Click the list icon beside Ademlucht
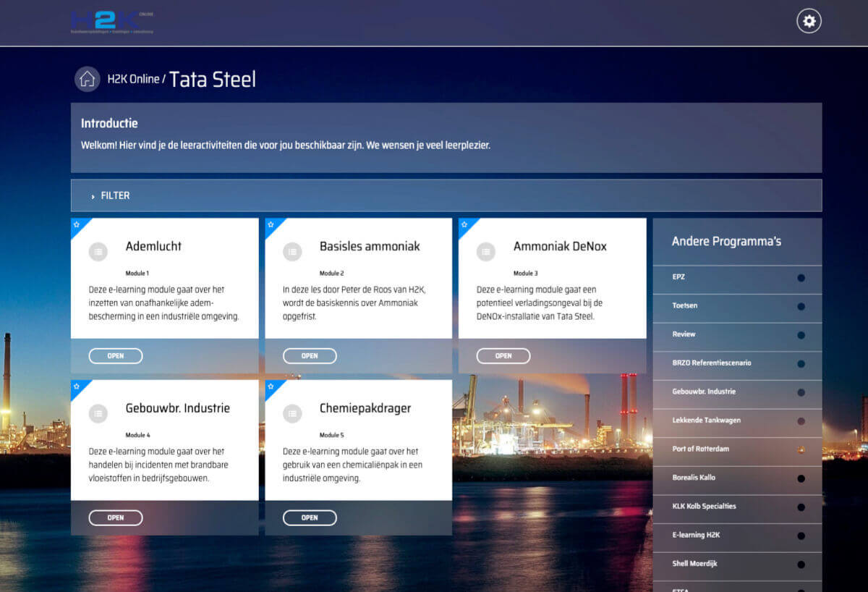 point(98,252)
